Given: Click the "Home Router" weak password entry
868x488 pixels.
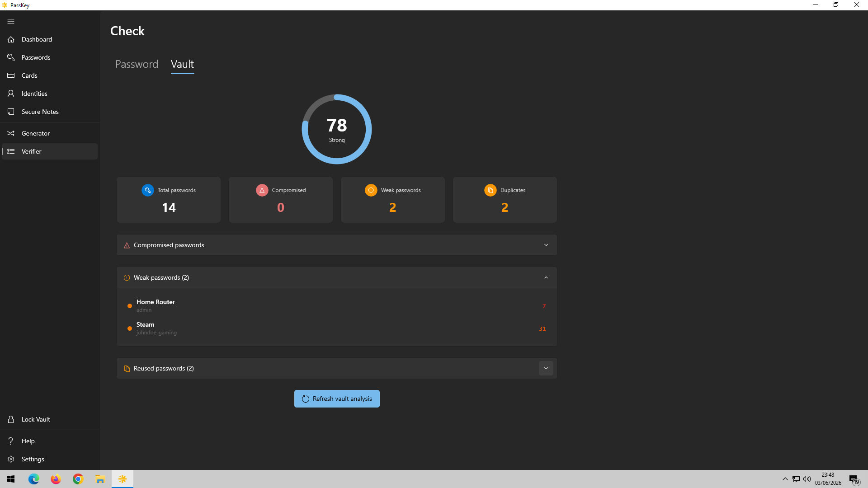Looking at the screenshot, I should (337, 306).
